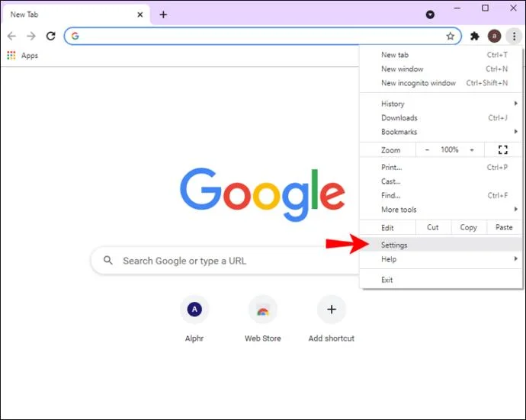Increase zoom with the plus button

point(472,150)
